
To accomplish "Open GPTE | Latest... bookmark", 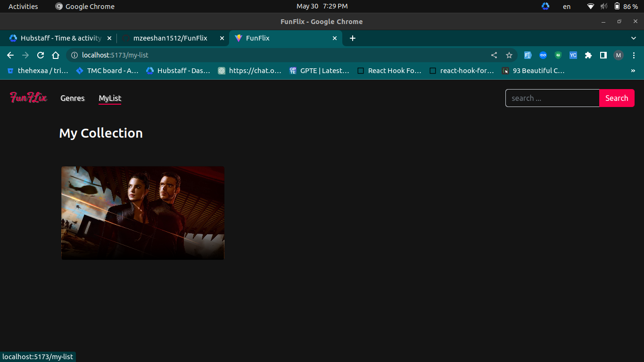I will point(319,71).
